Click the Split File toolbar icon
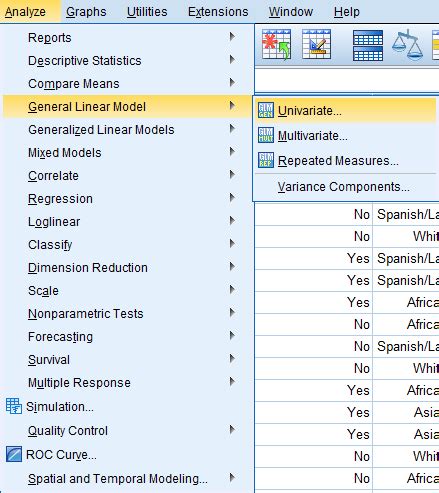This screenshot has height=493, width=439. point(368,45)
